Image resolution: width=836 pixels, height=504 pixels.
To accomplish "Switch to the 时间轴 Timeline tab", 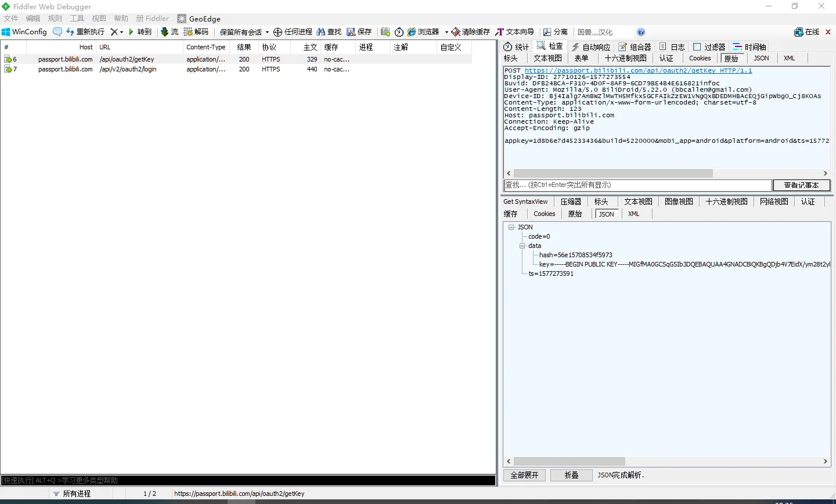I will [x=749, y=46].
